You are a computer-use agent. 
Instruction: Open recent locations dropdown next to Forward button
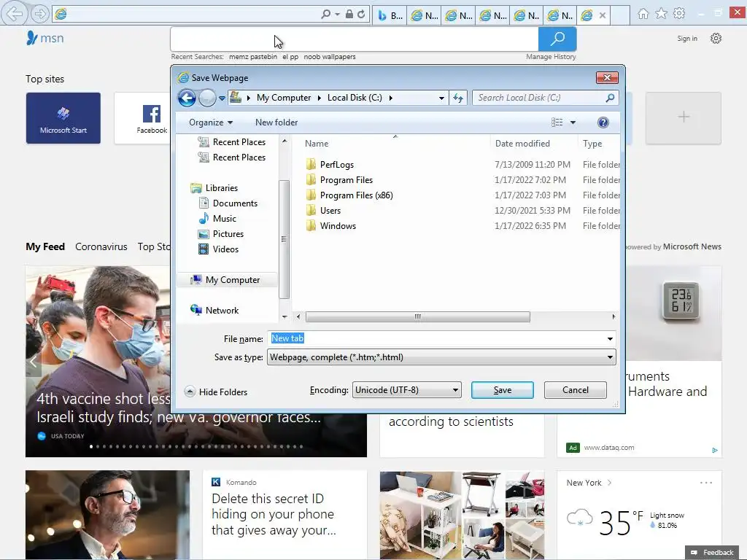222,98
